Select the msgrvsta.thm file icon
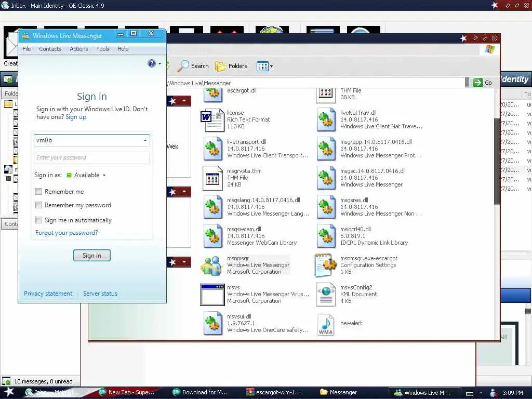532x399 pixels. [212, 178]
